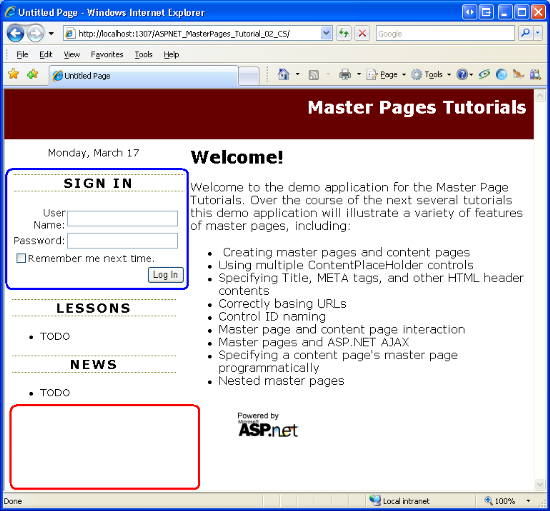The image size is (550, 511).
Task: Click the TODO item under LESSONS
Action: coord(55,336)
